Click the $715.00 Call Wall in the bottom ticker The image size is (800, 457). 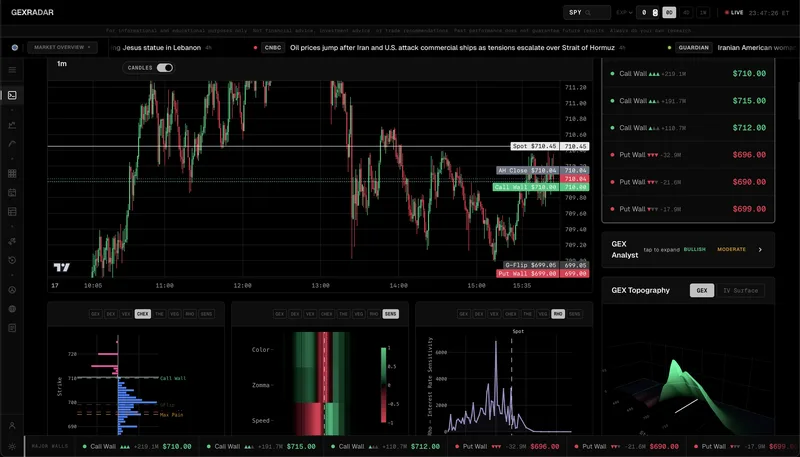pyautogui.click(x=264, y=446)
